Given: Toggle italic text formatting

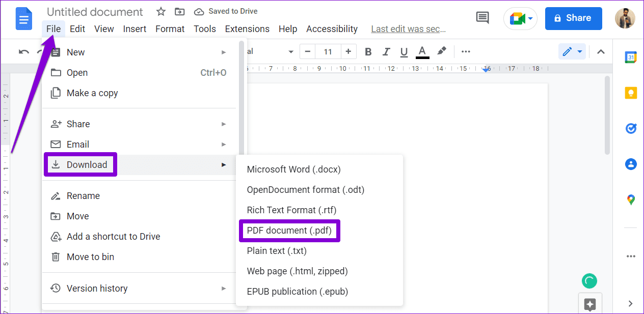Looking at the screenshot, I should coord(386,51).
